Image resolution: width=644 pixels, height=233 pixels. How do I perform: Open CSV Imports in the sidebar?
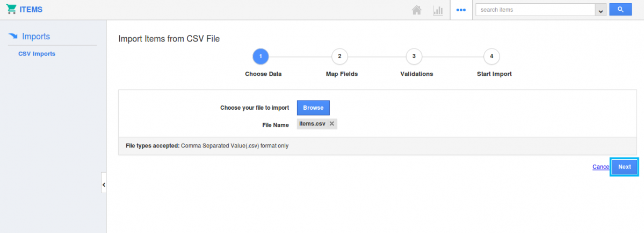tap(37, 54)
